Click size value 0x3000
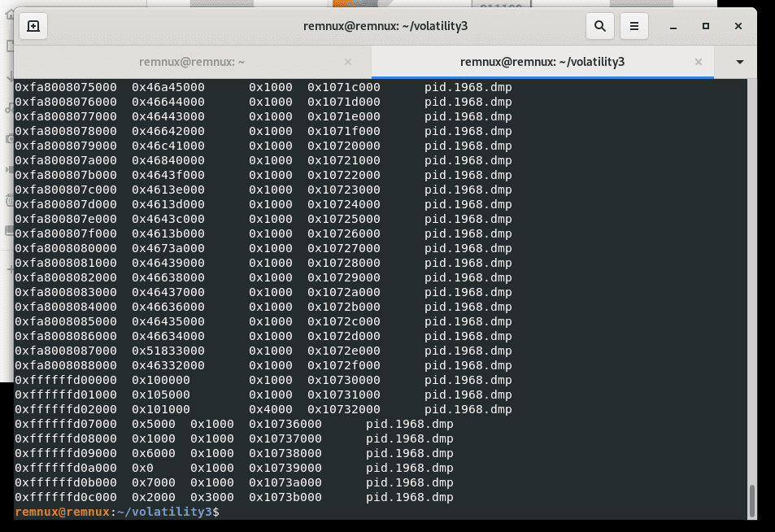 (x=212, y=497)
